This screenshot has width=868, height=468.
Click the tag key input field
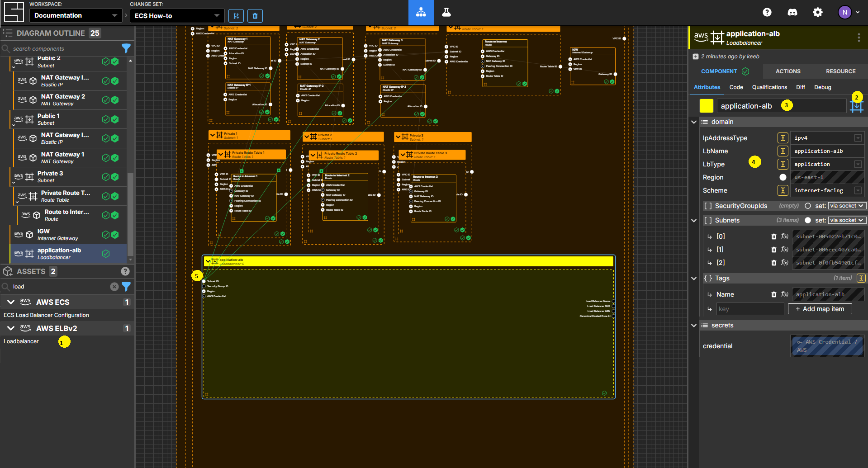tap(750, 309)
